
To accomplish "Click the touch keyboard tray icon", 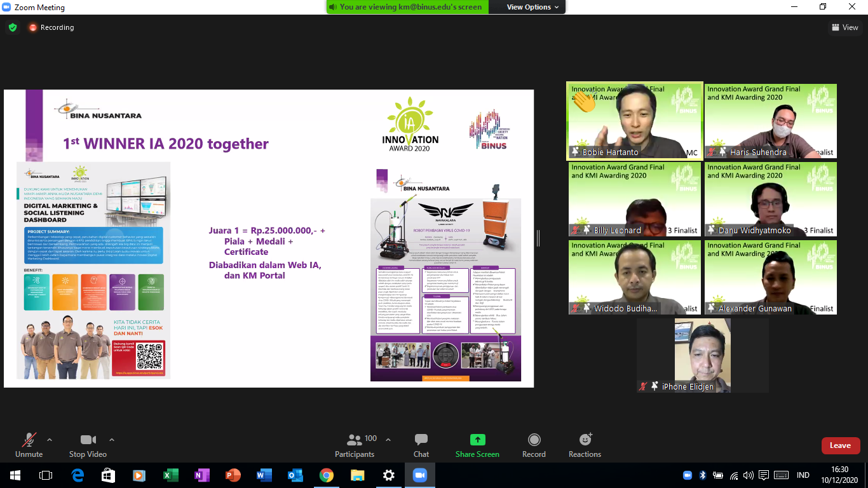I will (781, 475).
